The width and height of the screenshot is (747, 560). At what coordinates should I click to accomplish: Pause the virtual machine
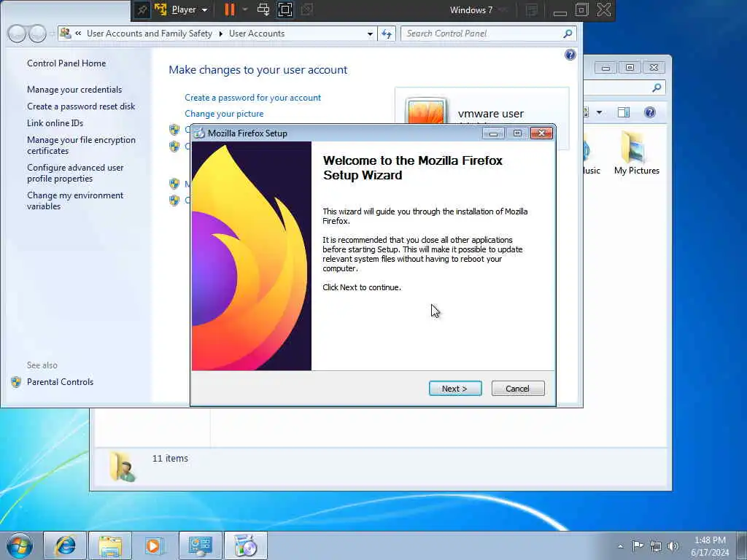click(x=230, y=9)
